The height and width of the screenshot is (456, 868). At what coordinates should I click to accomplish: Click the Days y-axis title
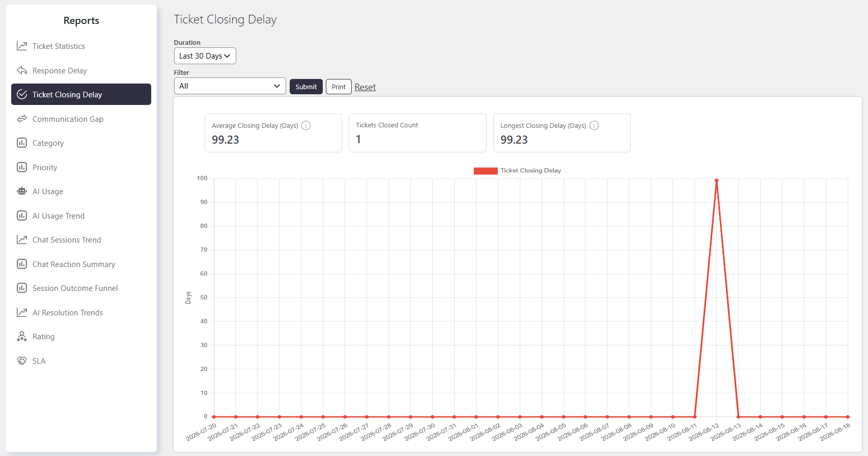coord(188,298)
